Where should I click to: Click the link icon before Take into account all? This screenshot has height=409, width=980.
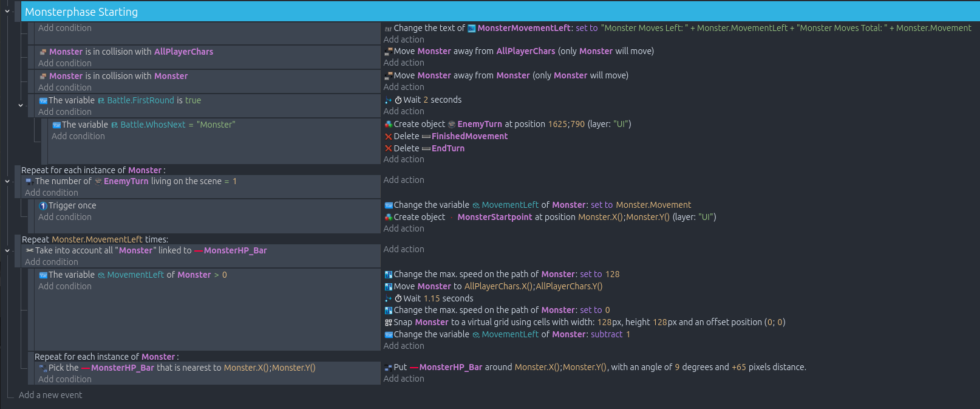(29, 250)
